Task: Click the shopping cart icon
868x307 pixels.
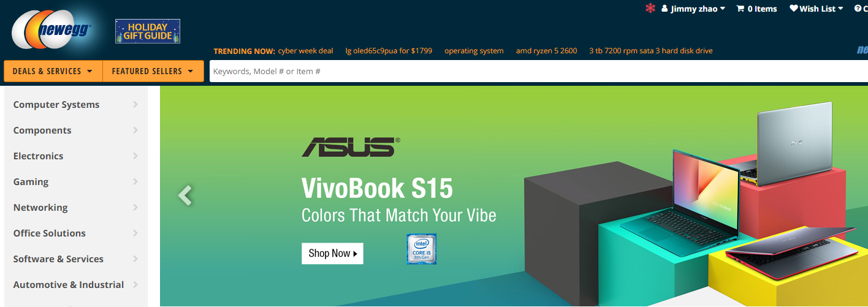Action: point(740,9)
